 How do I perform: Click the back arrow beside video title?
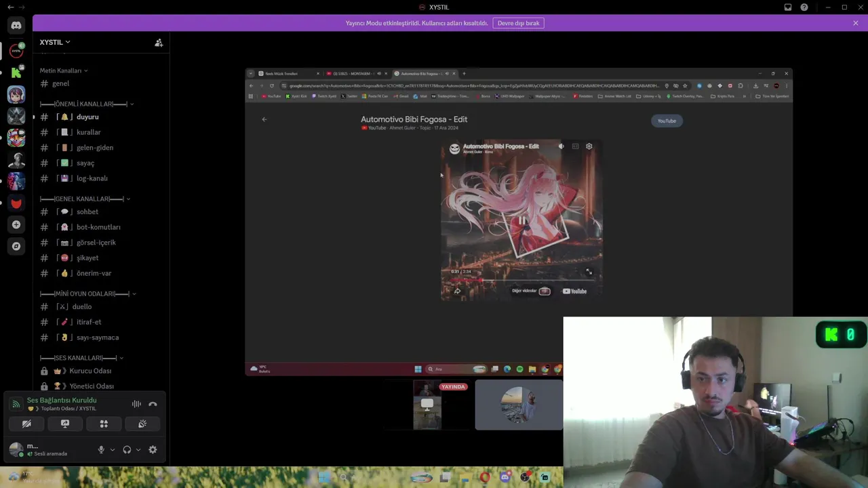(x=264, y=119)
